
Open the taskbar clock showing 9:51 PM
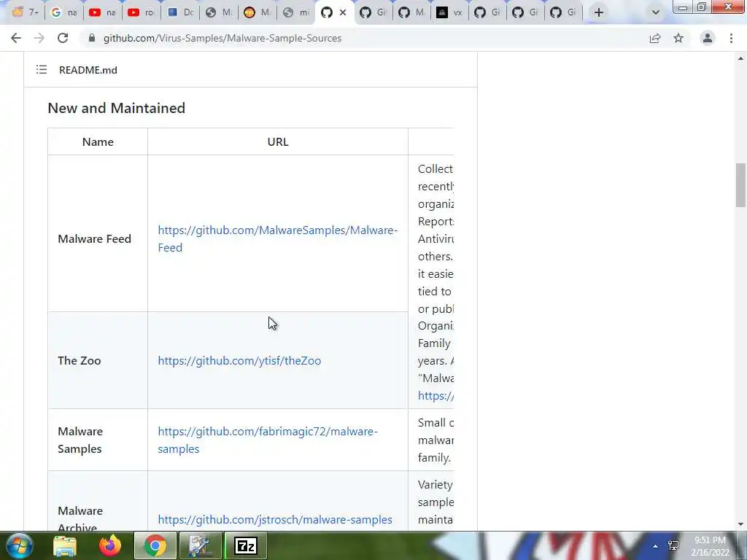click(x=710, y=546)
